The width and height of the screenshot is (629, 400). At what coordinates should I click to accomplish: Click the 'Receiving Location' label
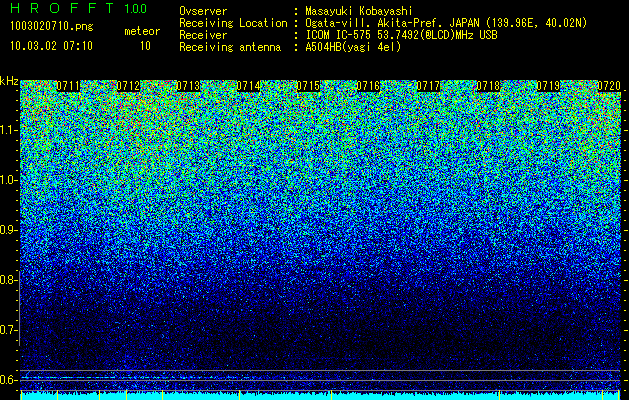tap(233, 23)
